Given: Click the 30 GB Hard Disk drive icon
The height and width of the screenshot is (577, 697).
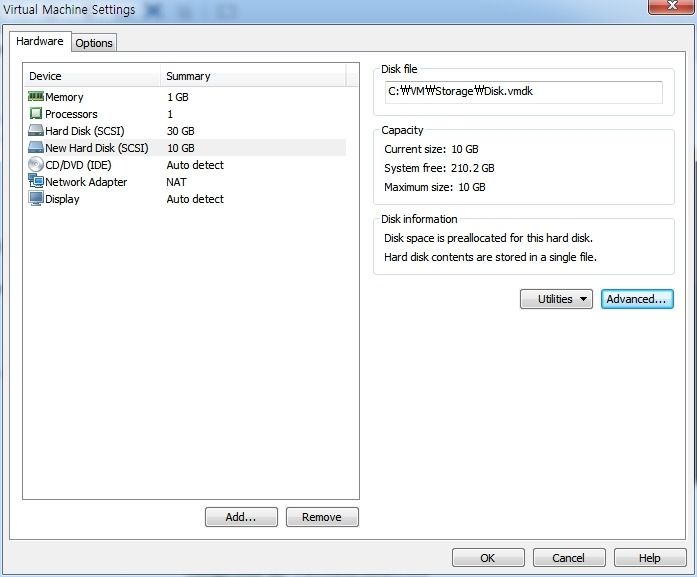Looking at the screenshot, I should pyautogui.click(x=36, y=130).
